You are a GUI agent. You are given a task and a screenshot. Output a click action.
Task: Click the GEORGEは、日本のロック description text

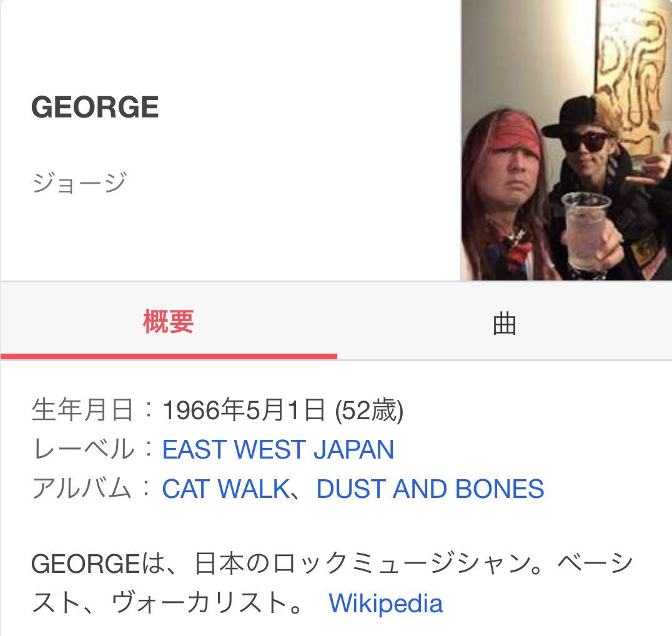coord(332,584)
